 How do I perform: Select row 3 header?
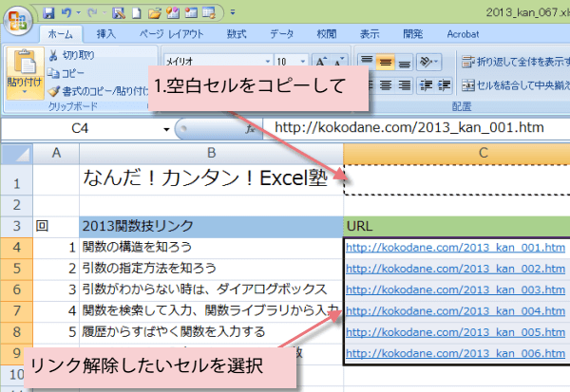pyautogui.click(x=17, y=226)
